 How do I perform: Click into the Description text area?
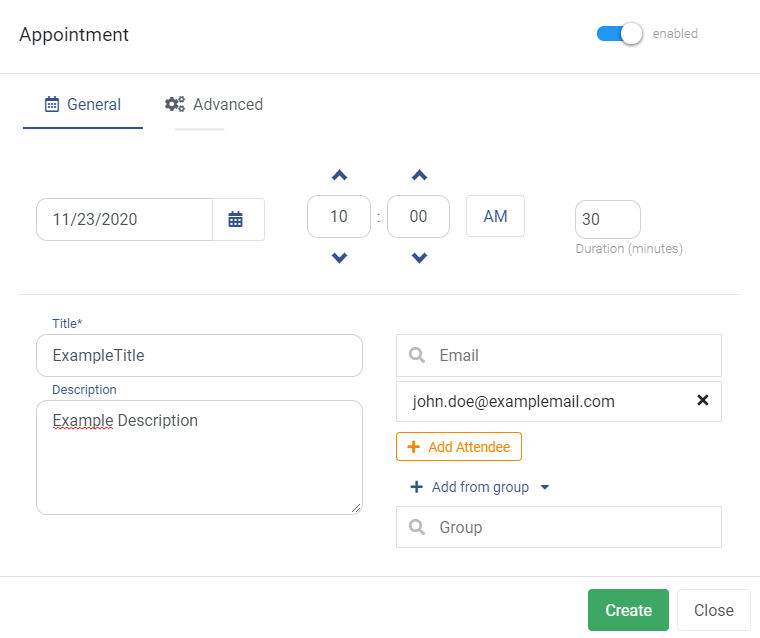[x=199, y=457]
